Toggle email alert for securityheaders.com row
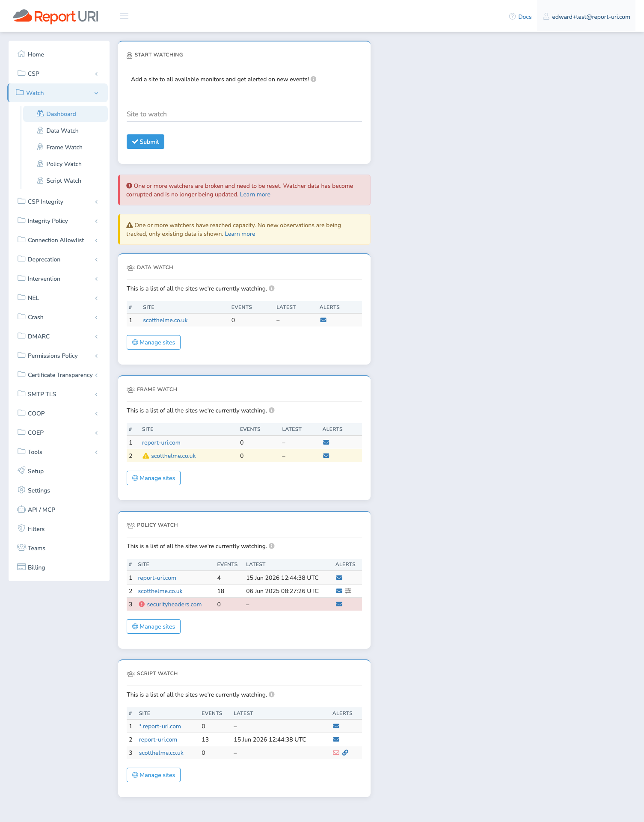Screen dimensions: 644x822 (339, 604)
